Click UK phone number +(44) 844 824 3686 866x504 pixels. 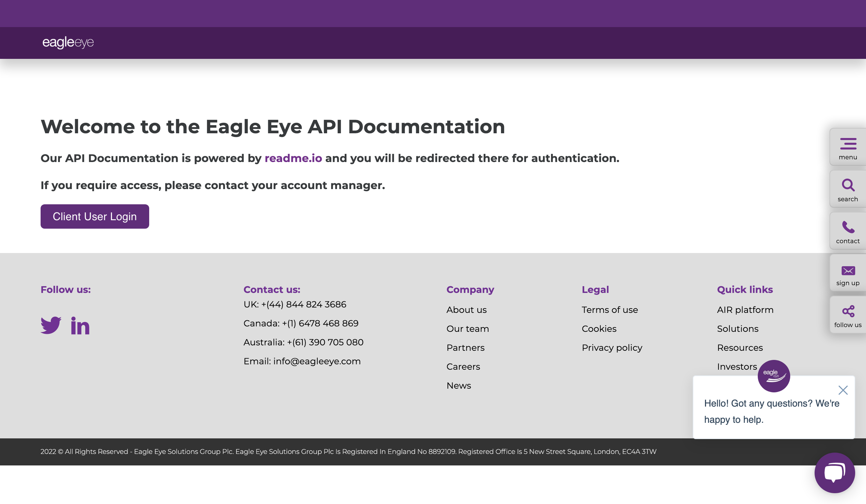point(304,304)
